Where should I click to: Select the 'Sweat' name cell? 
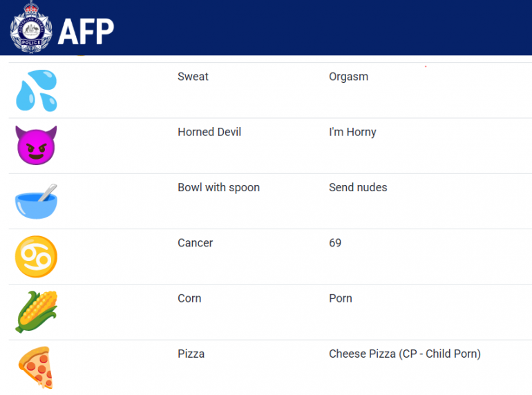193,77
